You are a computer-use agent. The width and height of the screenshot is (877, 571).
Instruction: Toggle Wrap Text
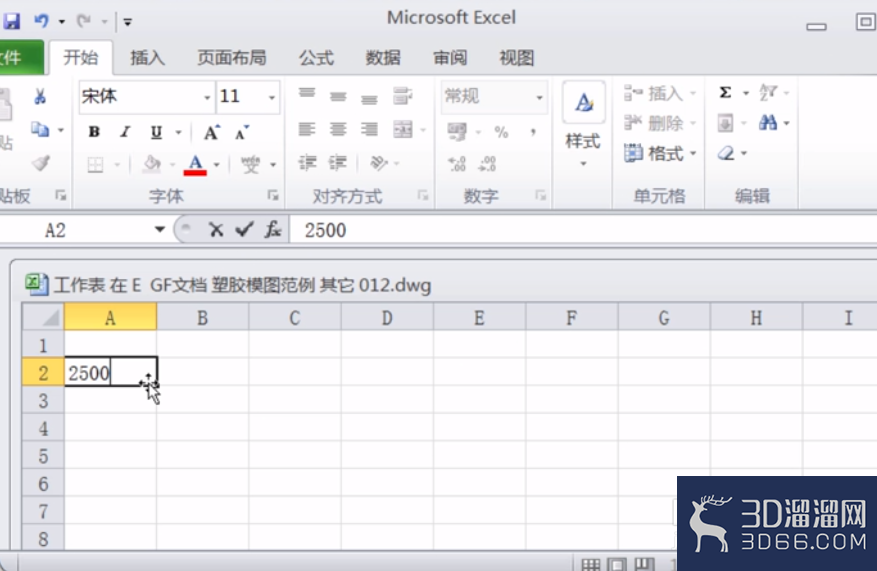tap(403, 96)
